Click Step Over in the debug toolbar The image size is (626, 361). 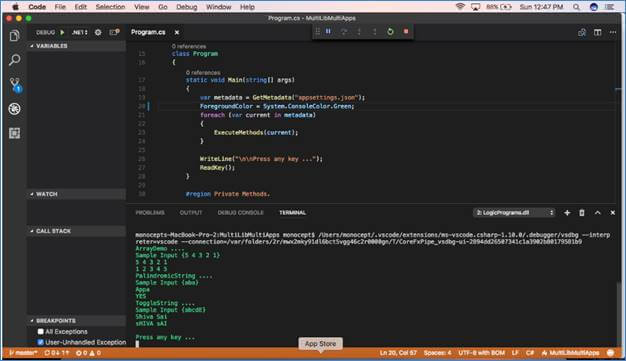(x=344, y=31)
